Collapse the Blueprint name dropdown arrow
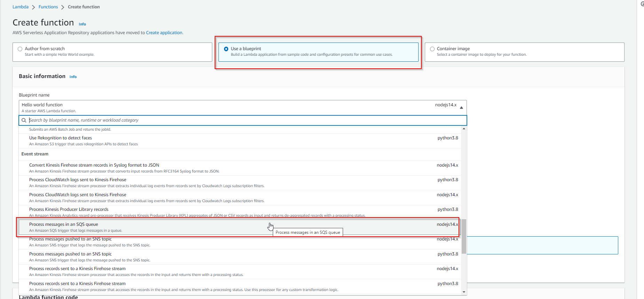Viewport: 644px width, 299px height. point(461,108)
